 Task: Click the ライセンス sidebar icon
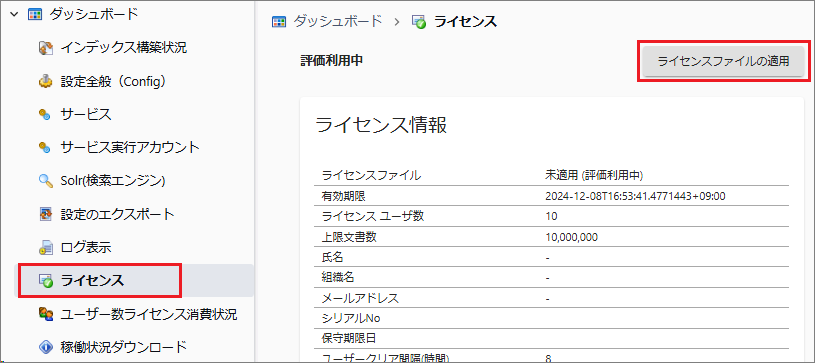coord(46,281)
